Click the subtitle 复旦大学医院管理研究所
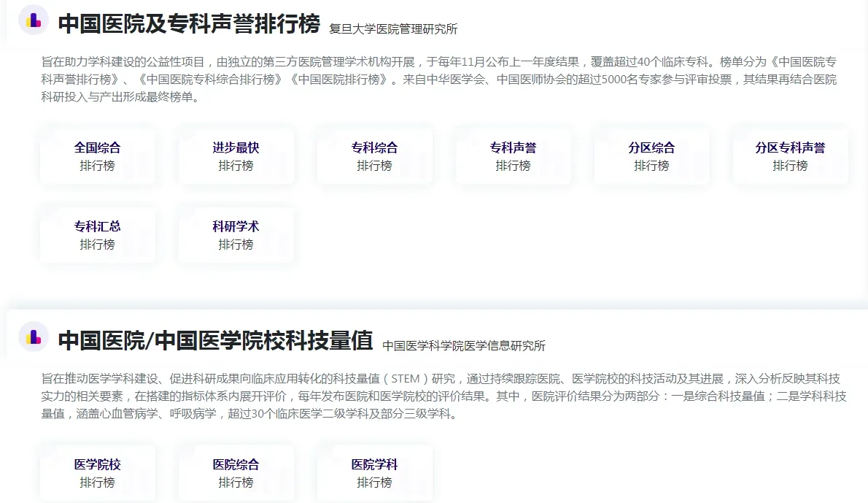Viewport: 868px width, 503px height. point(393,28)
